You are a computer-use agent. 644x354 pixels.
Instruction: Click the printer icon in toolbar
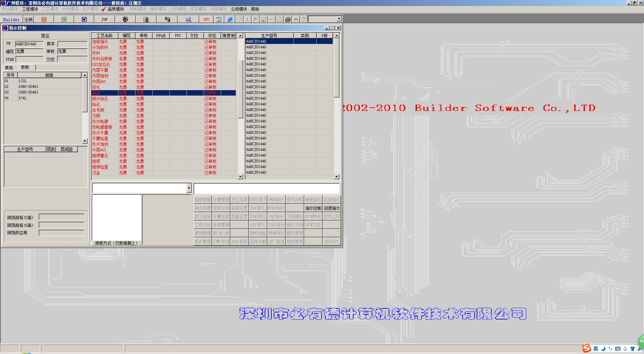click(x=287, y=19)
